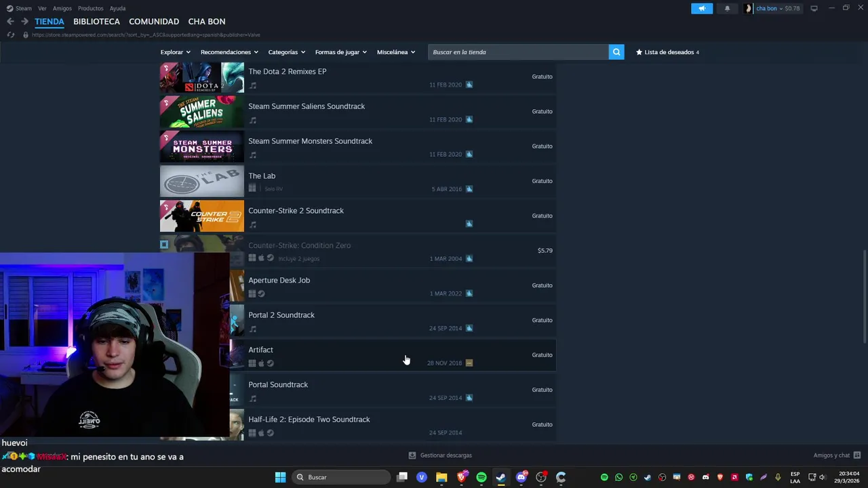Click the Amigos y chat icon
This screenshot has height=488, width=868.
click(x=857, y=455)
